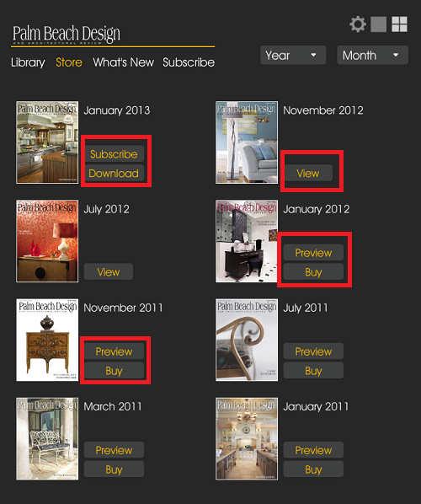Screen dimensions: 421x504
Task: View the July 2012 issue
Action: [109, 272]
